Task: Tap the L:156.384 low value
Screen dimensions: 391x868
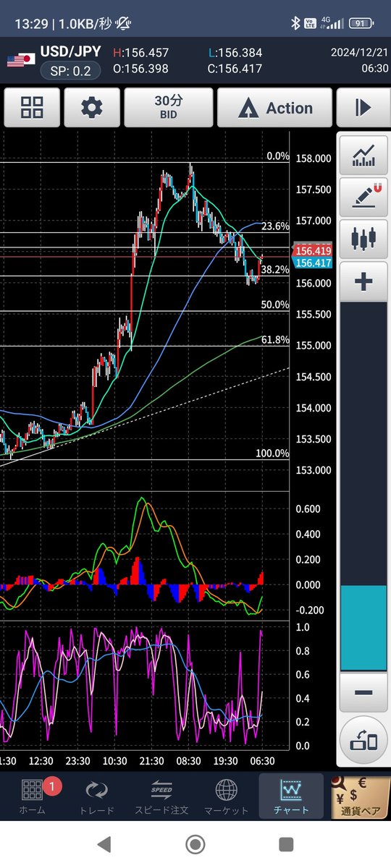Action: 235,53
